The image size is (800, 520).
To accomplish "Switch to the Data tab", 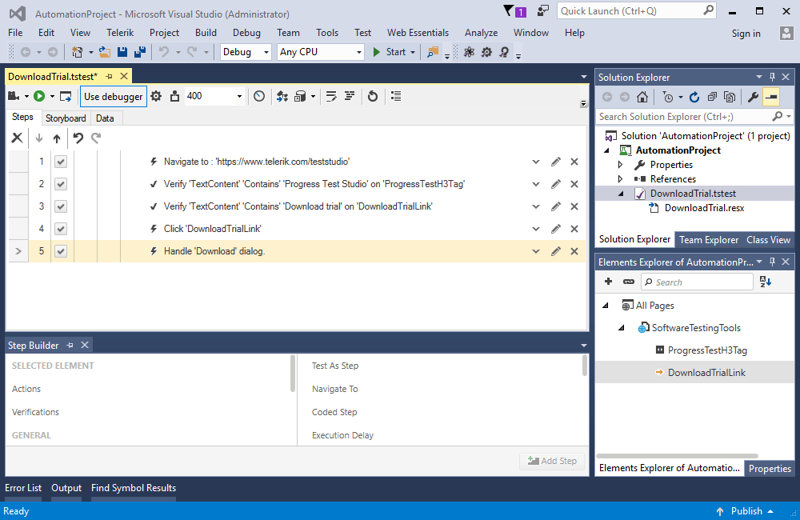I will pyautogui.click(x=105, y=118).
